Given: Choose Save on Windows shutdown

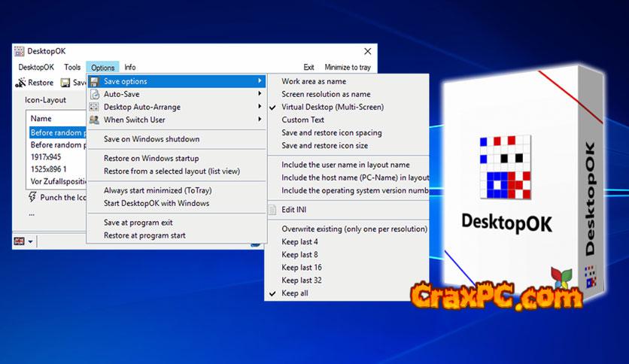Looking at the screenshot, I should (x=151, y=139).
